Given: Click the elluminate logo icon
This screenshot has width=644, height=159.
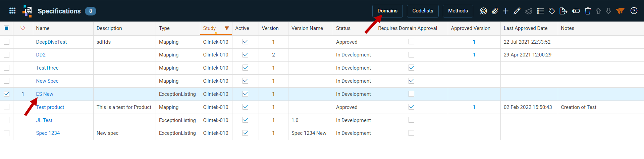Looking at the screenshot, I should (x=27, y=11).
